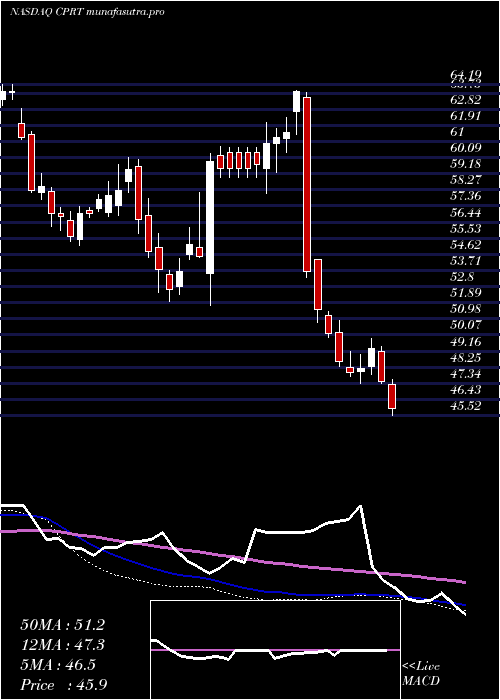
Task: Select the 5MA : 46.5 indicator text
Action: click(58, 665)
